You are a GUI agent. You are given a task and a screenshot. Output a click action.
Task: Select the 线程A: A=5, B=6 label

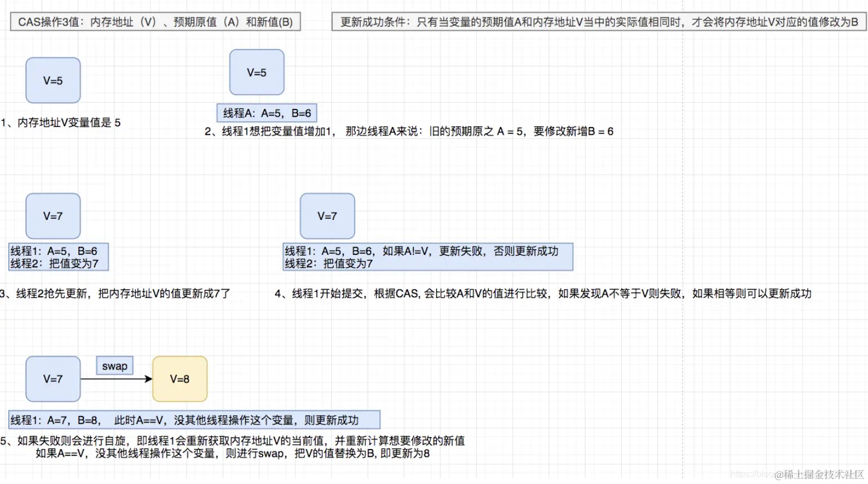coord(267,113)
